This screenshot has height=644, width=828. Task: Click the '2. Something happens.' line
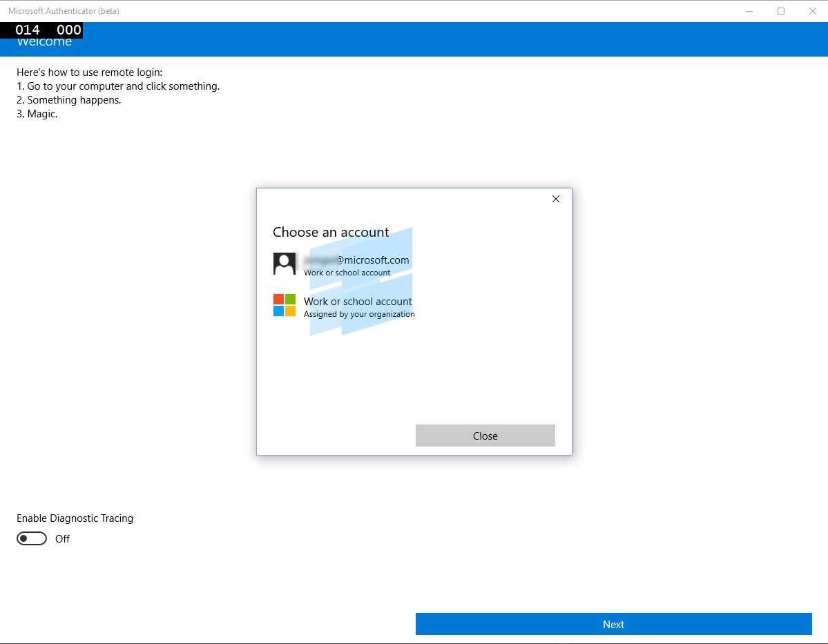pyautogui.click(x=68, y=100)
